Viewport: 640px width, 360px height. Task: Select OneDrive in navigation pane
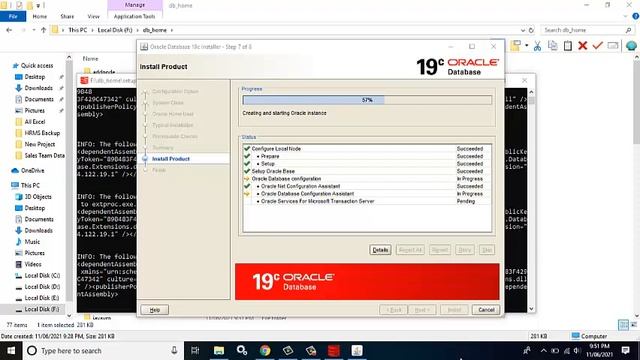click(x=32, y=171)
